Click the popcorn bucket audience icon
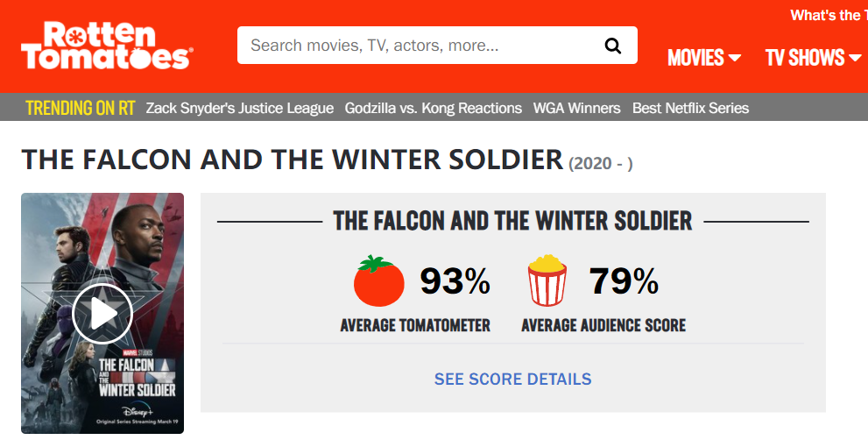This screenshot has width=868, height=447. pos(547,280)
